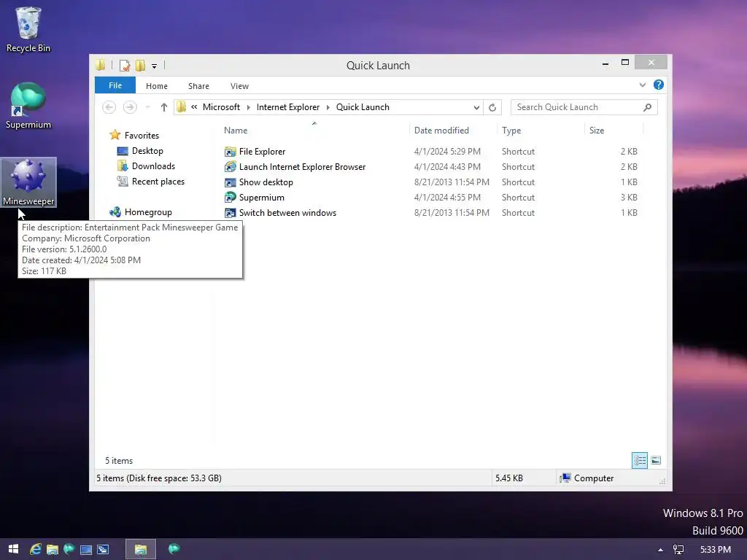Viewport: 747px width, 560px height.
Task: Click Show desktop quick launch taskbar icon
Action: pyautogui.click(x=86, y=550)
